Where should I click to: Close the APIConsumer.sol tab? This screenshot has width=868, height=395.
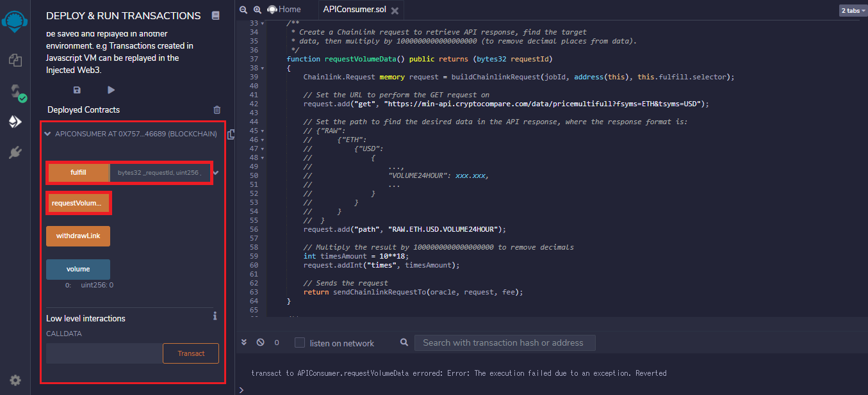(395, 10)
